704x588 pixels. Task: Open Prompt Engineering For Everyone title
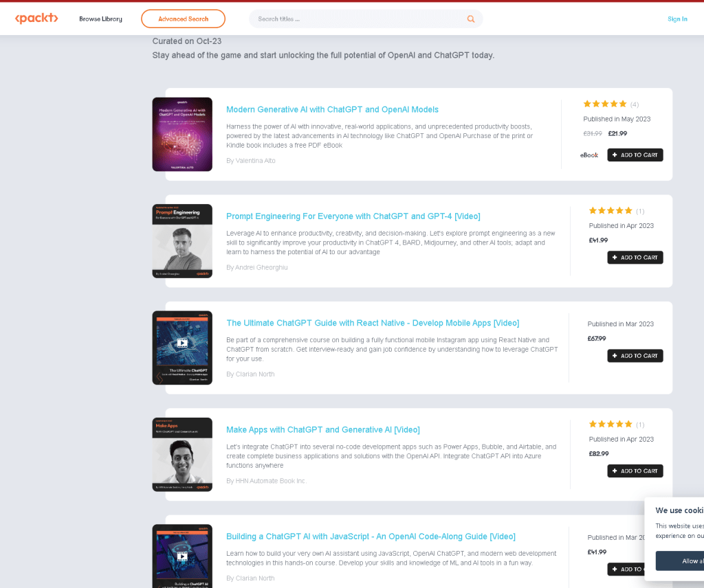point(353,216)
